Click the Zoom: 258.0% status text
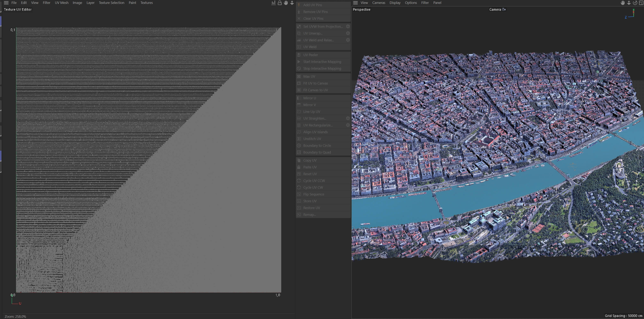Viewport: 644px width, 319px height. point(15,316)
